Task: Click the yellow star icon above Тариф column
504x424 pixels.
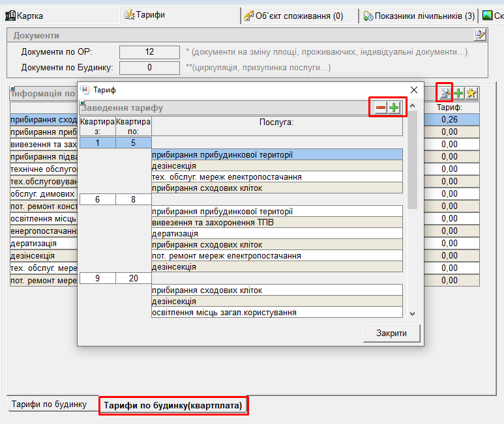Action: (x=471, y=93)
